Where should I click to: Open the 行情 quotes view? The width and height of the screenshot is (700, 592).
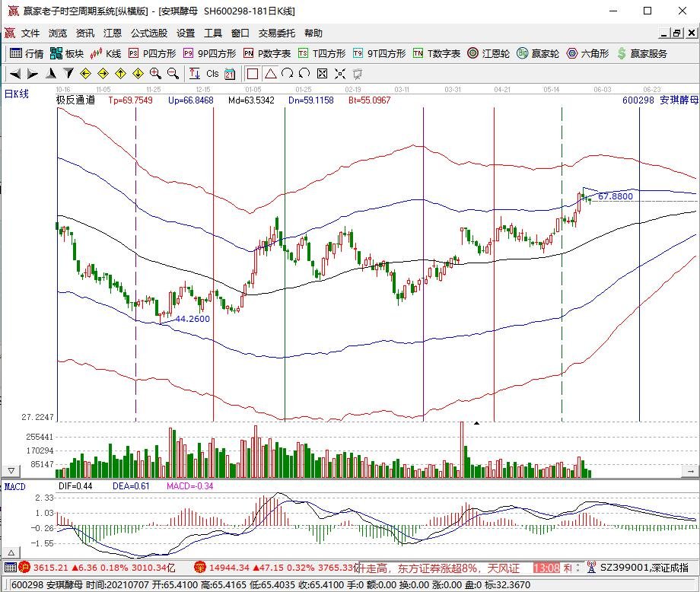coord(27,53)
